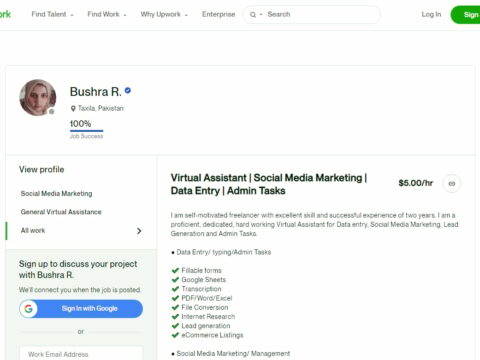Expand the Find Talent dropdown
Screen dimensions: 480x360
52,14
